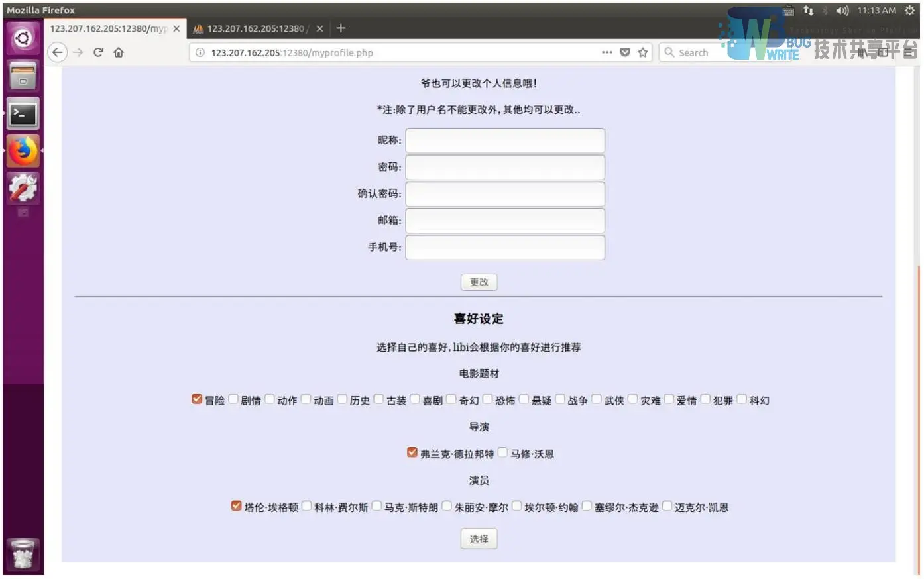Image resolution: width=924 pixels, height=579 pixels.
Task: Click the 昵称 nickname input field
Action: (x=505, y=140)
